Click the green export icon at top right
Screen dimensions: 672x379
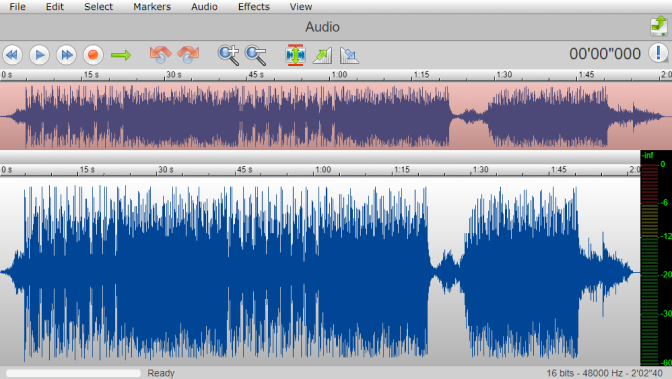click(x=659, y=26)
